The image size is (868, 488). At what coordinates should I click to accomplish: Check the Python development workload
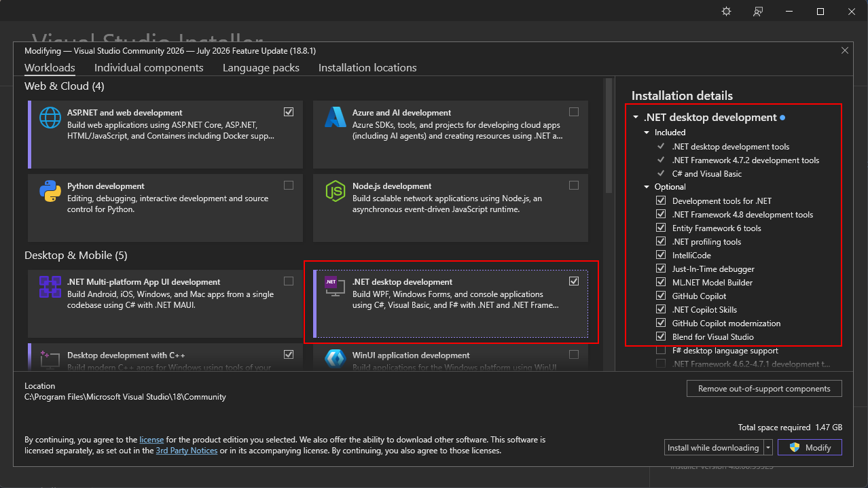(289, 185)
